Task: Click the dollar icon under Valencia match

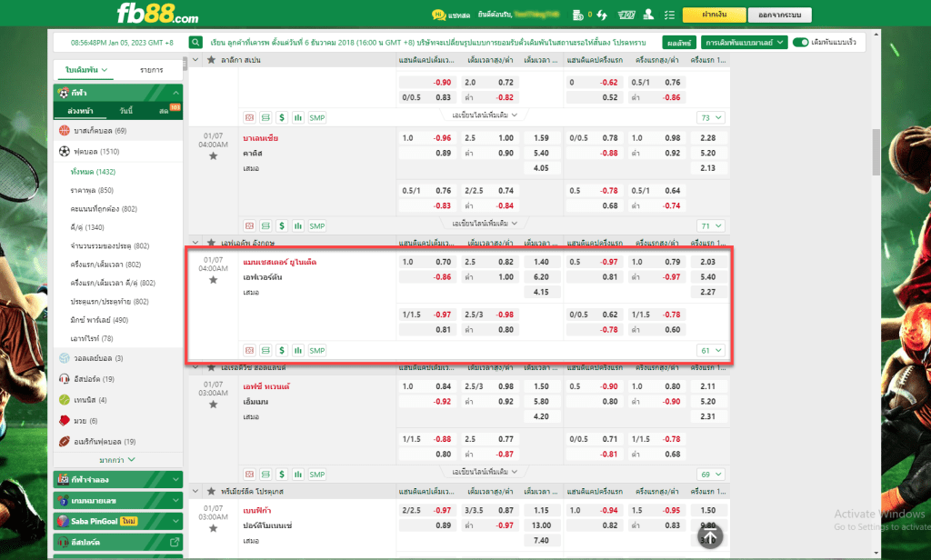Action: point(282,225)
